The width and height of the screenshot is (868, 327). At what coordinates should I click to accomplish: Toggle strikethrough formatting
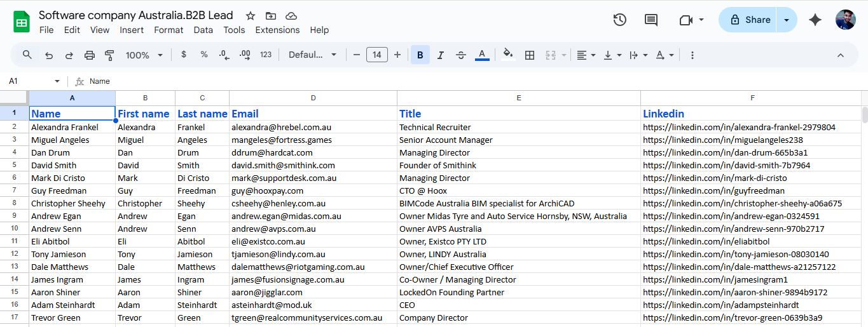click(461, 55)
